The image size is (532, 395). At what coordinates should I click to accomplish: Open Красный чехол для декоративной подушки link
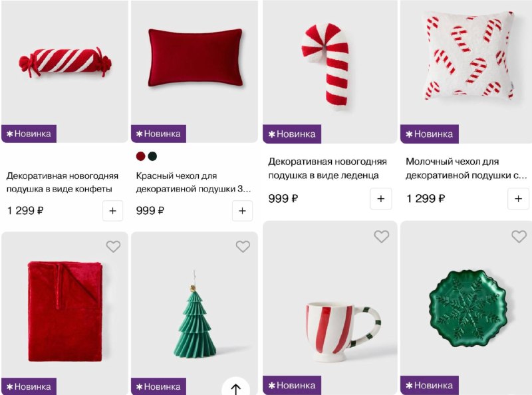point(194,182)
